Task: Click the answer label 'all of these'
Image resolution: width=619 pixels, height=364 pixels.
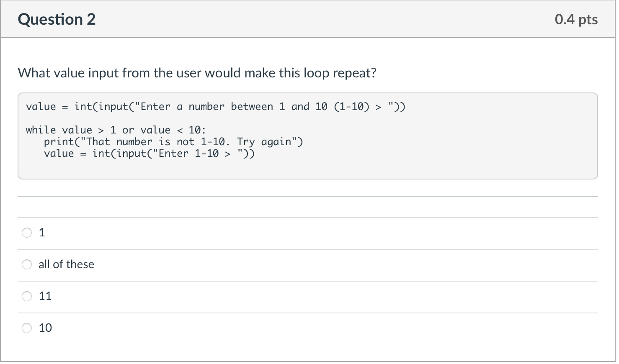Action: [66, 264]
